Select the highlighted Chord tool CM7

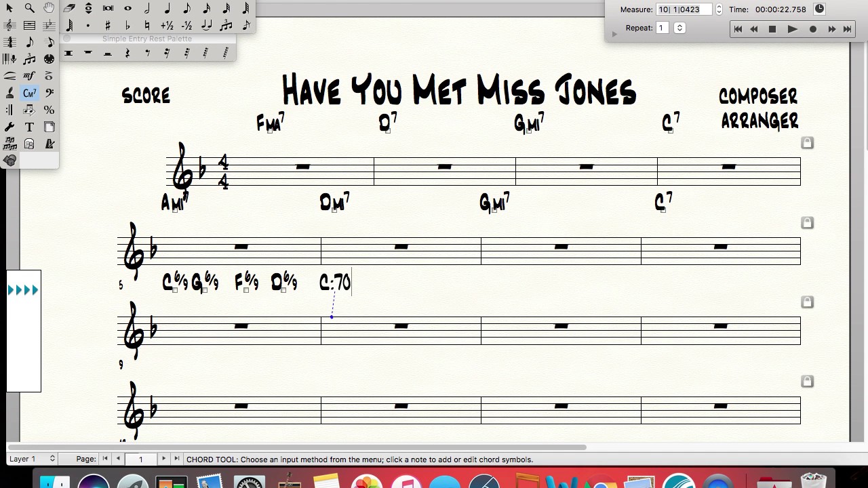point(29,93)
